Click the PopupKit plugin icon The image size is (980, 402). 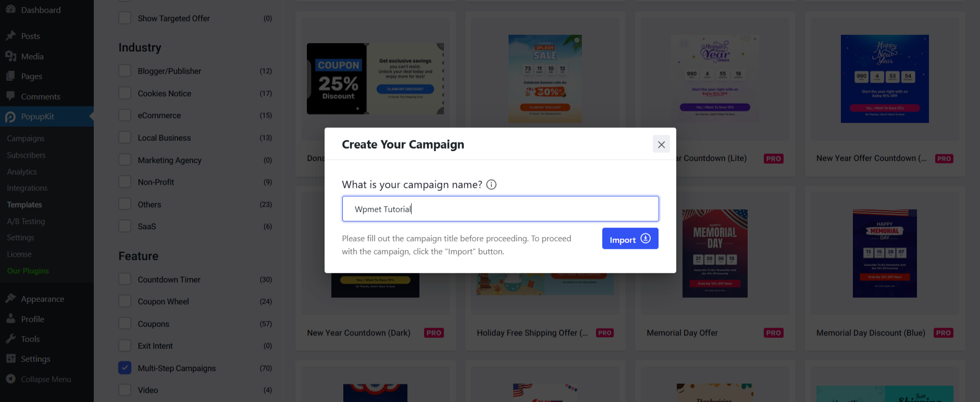click(x=11, y=116)
